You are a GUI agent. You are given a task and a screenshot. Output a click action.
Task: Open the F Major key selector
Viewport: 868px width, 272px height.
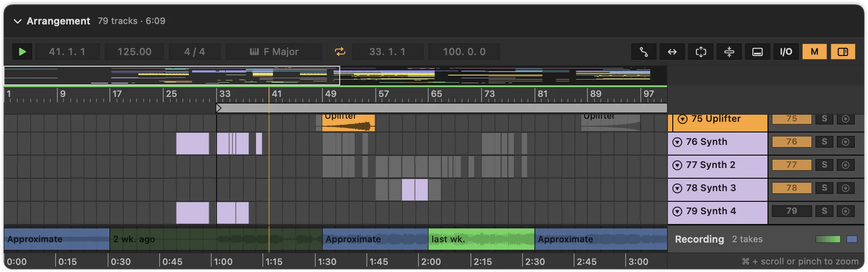pyautogui.click(x=273, y=52)
